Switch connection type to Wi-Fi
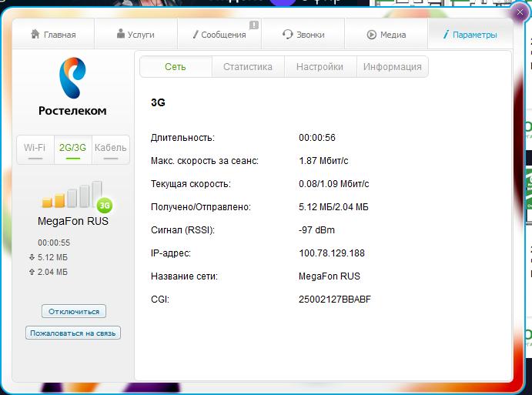The image size is (532, 395). [35, 149]
